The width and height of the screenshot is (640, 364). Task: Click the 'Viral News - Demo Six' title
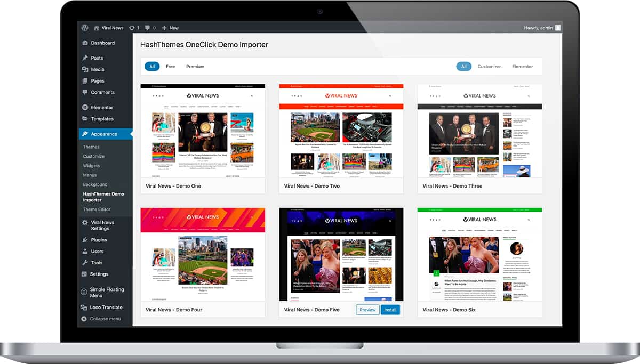coord(449,310)
